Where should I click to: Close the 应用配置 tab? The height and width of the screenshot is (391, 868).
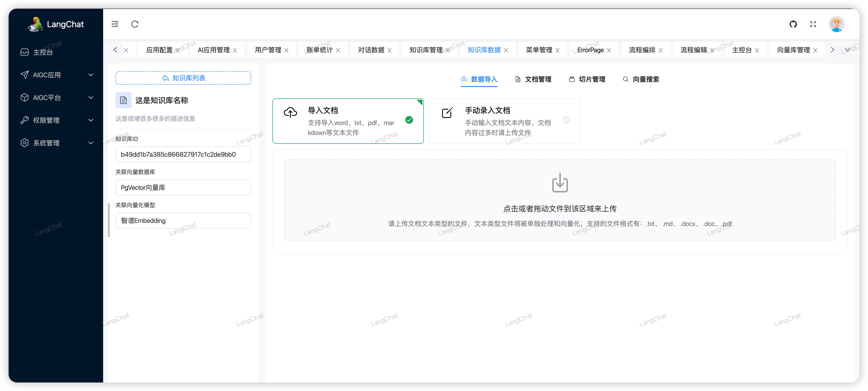178,51
